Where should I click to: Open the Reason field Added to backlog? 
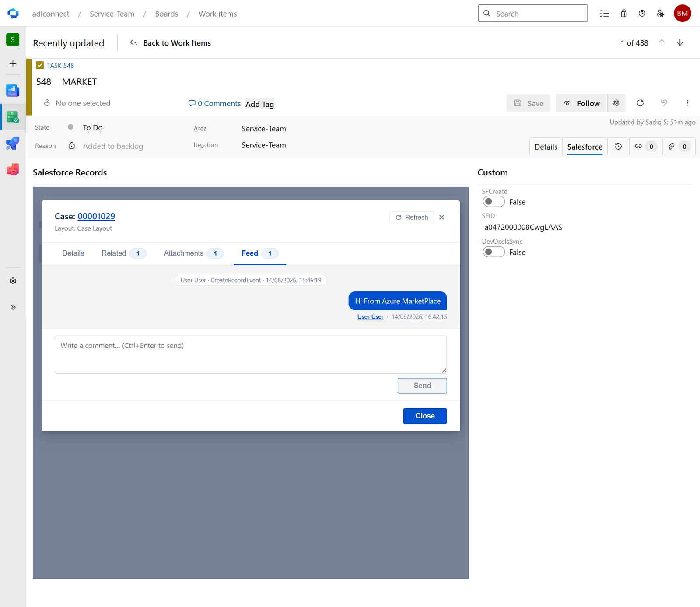[113, 146]
